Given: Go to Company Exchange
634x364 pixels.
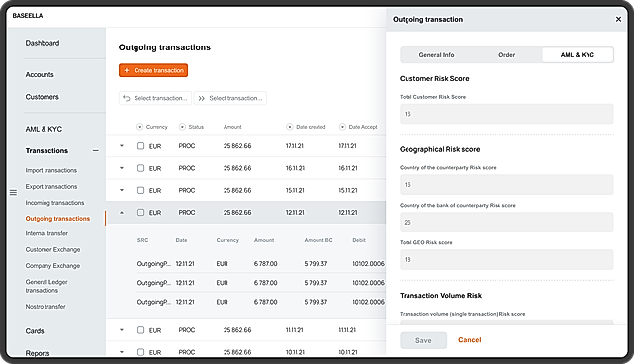Looking at the screenshot, I should coord(53,266).
